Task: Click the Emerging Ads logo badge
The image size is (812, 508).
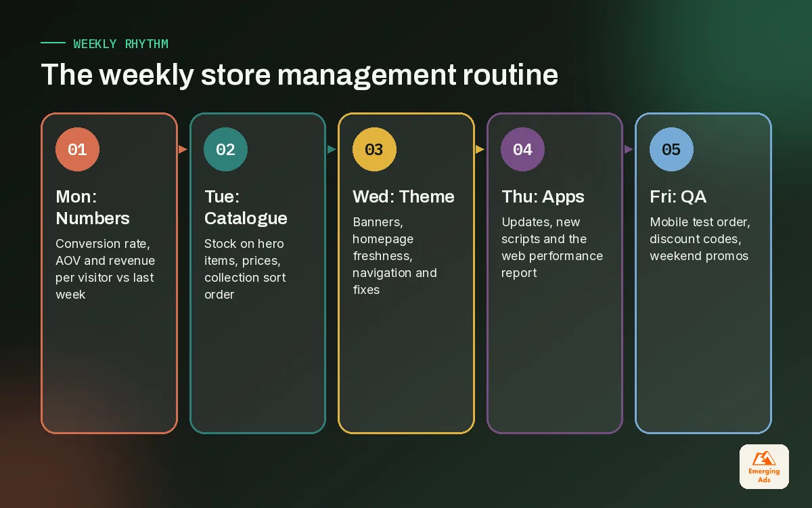Action: [764, 467]
